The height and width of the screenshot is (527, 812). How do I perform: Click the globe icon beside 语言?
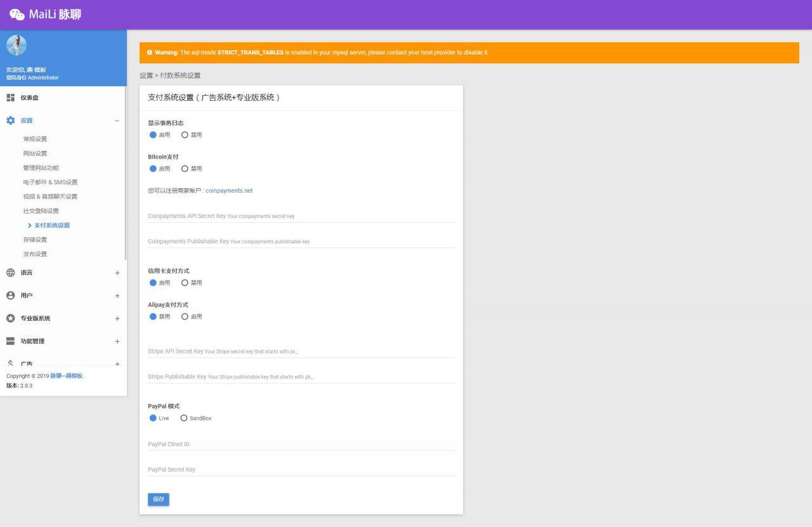click(10, 273)
